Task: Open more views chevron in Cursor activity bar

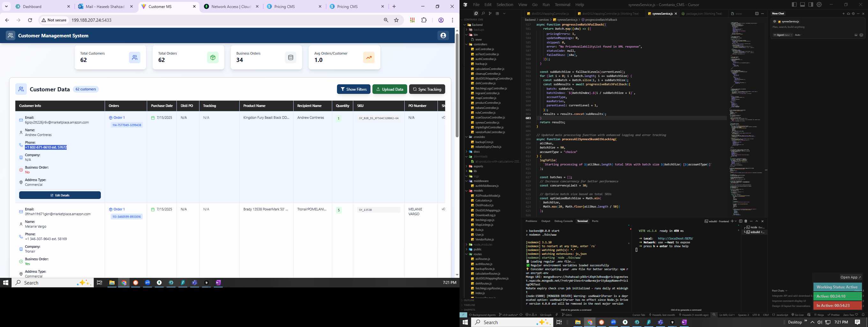Action: 505,13
